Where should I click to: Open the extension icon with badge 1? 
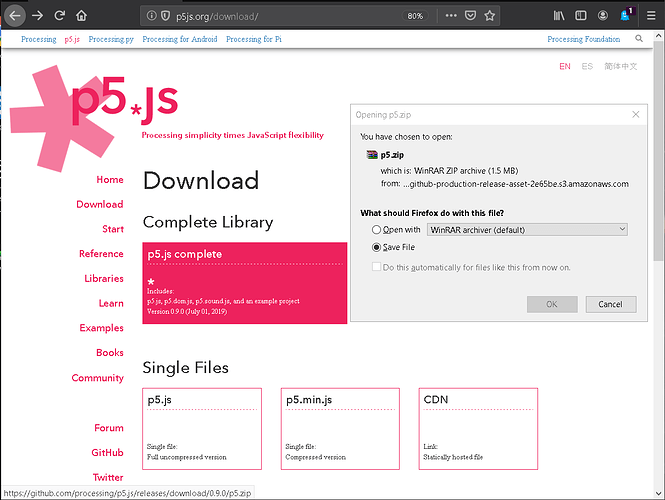pyautogui.click(x=626, y=15)
